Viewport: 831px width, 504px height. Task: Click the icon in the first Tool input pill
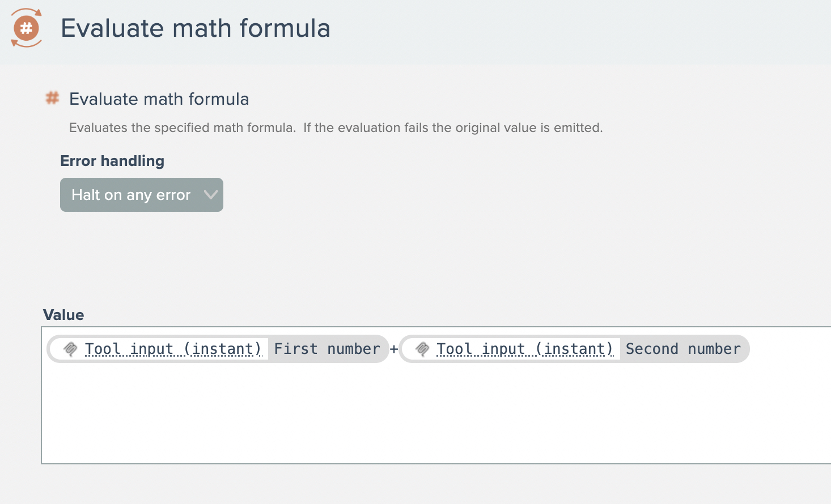point(70,349)
